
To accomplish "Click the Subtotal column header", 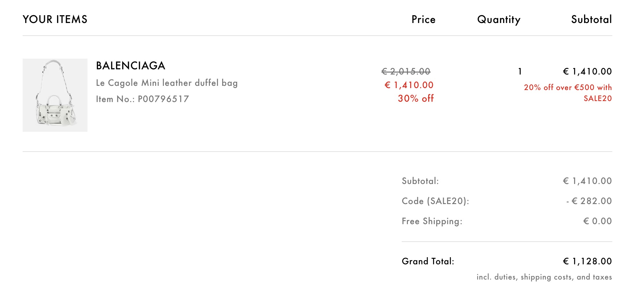I will pos(592,19).
